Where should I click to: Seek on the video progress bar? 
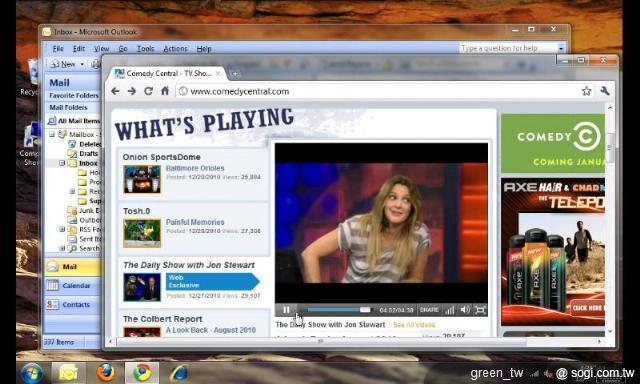click(339, 310)
